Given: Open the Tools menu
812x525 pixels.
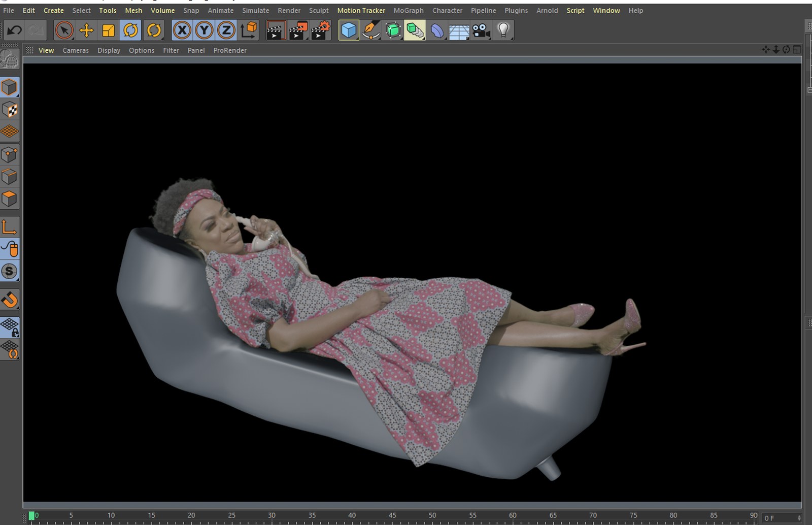Looking at the screenshot, I should pyautogui.click(x=108, y=10).
